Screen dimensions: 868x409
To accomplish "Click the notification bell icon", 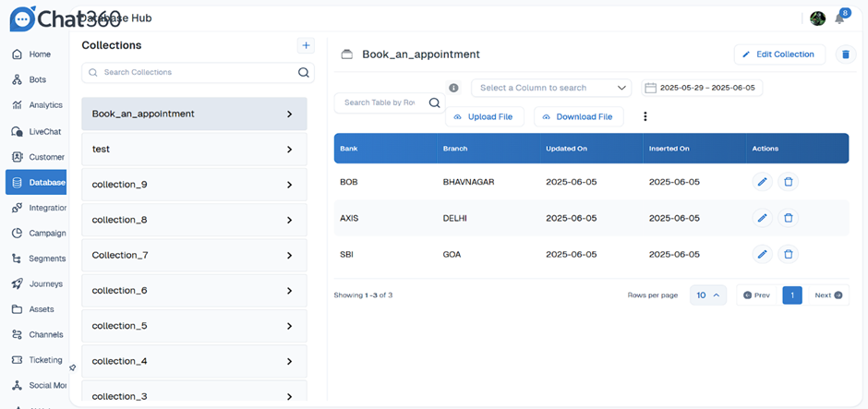I will [839, 19].
